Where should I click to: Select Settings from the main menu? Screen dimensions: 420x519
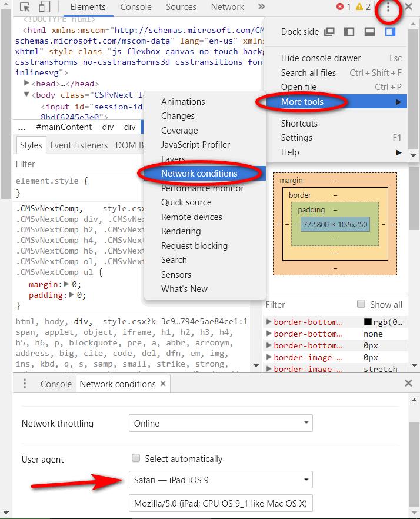[x=336, y=138]
